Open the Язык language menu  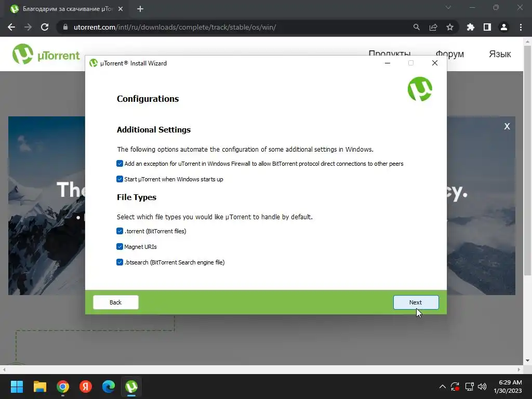coord(500,54)
